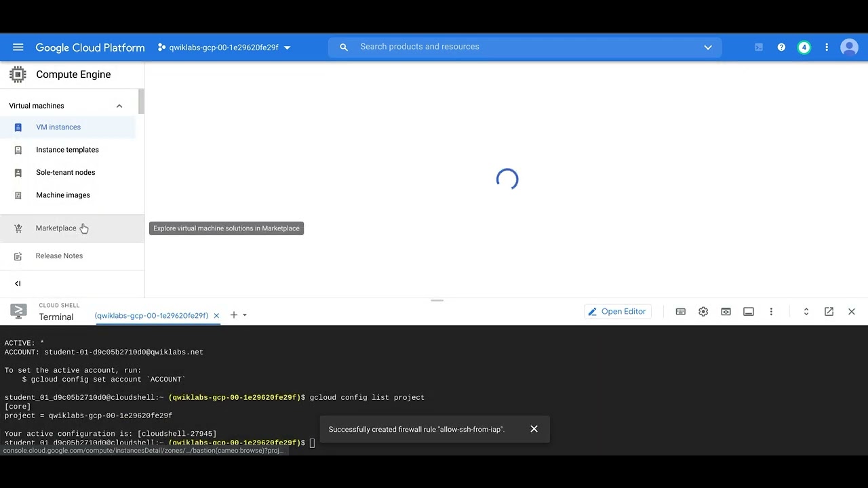This screenshot has height=488, width=868.
Task: Click the ACCOUNT student email terminal line
Action: point(104,352)
